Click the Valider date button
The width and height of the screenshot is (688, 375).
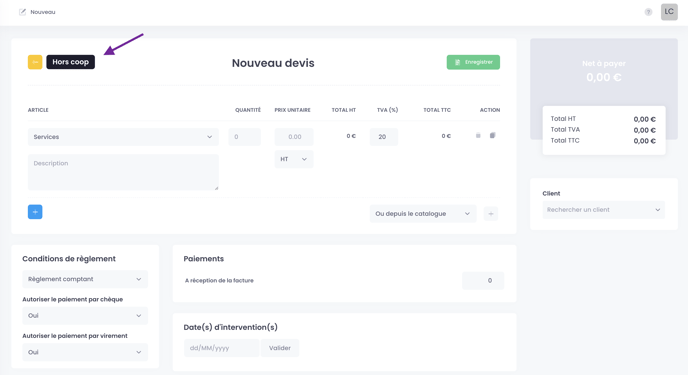pos(280,348)
